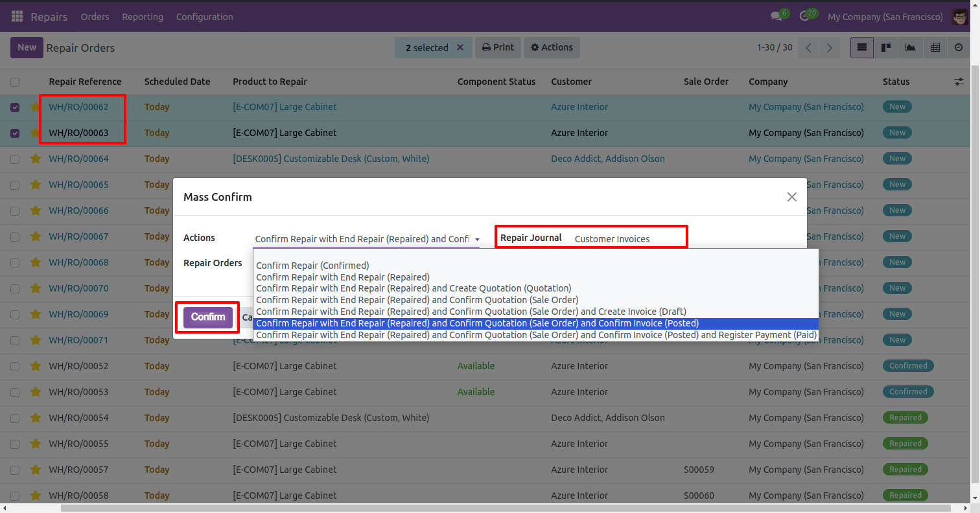Open the Actions select in Mass Confirm
This screenshot has width=980, height=513.
[x=366, y=239]
